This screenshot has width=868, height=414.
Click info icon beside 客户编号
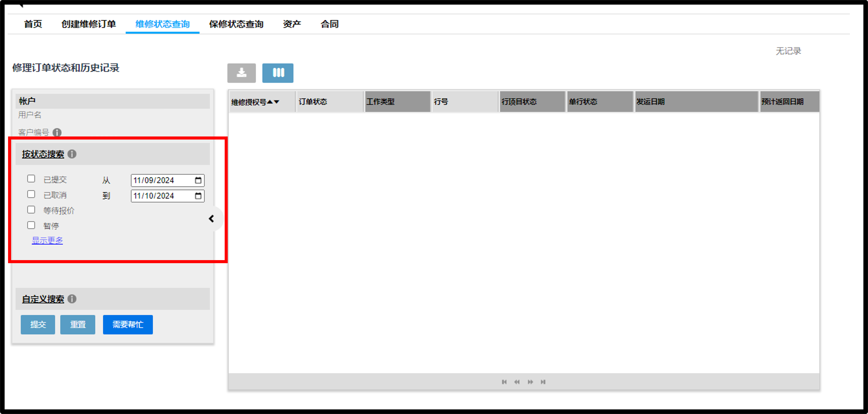tap(57, 133)
